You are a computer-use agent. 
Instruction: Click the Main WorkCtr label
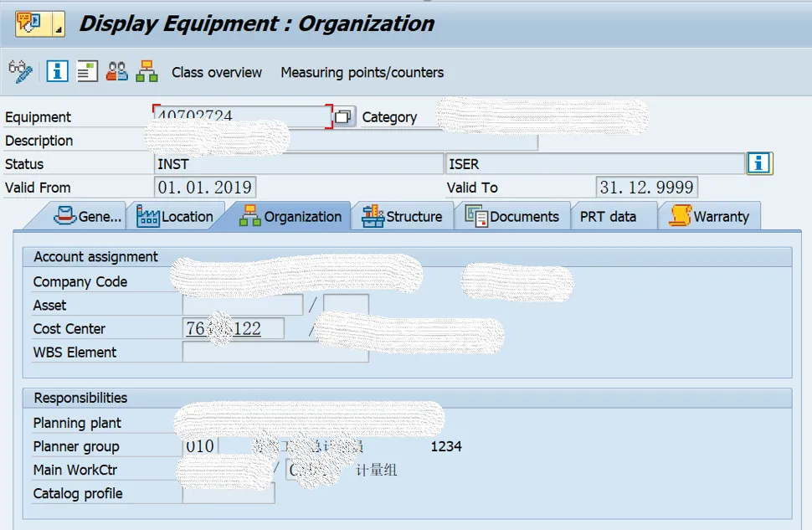click(x=75, y=470)
